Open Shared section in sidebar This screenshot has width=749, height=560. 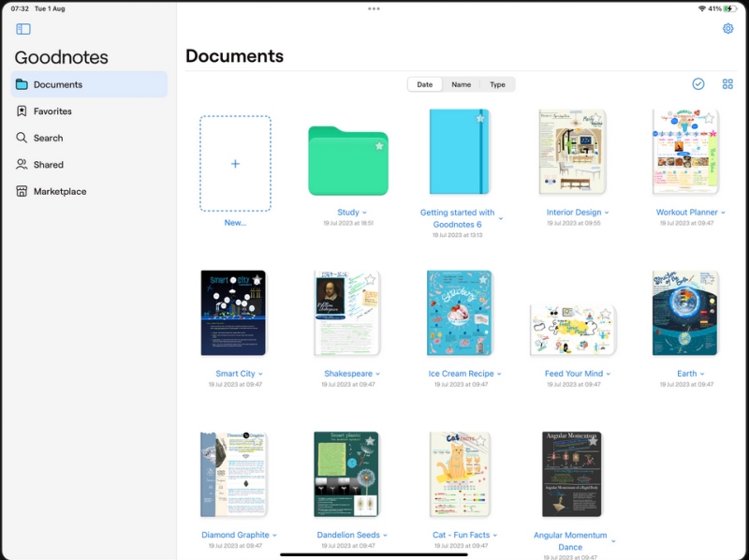[89, 165]
